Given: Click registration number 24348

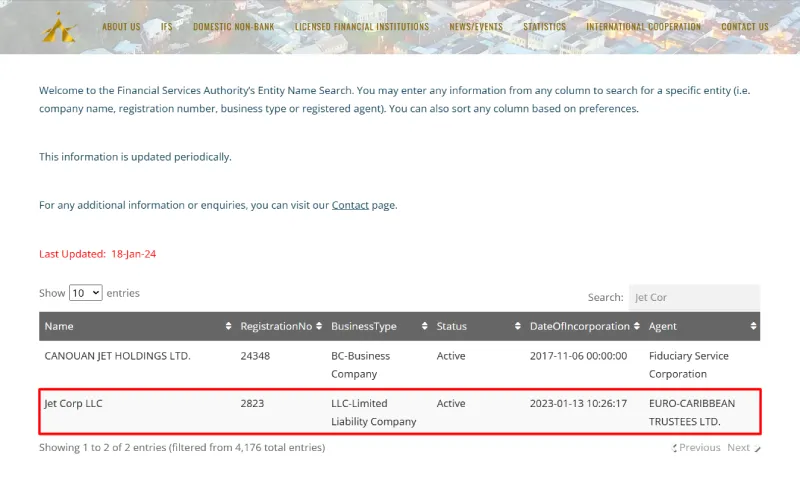Looking at the screenshot, I should pyautogui.click(x=255, y=356).
